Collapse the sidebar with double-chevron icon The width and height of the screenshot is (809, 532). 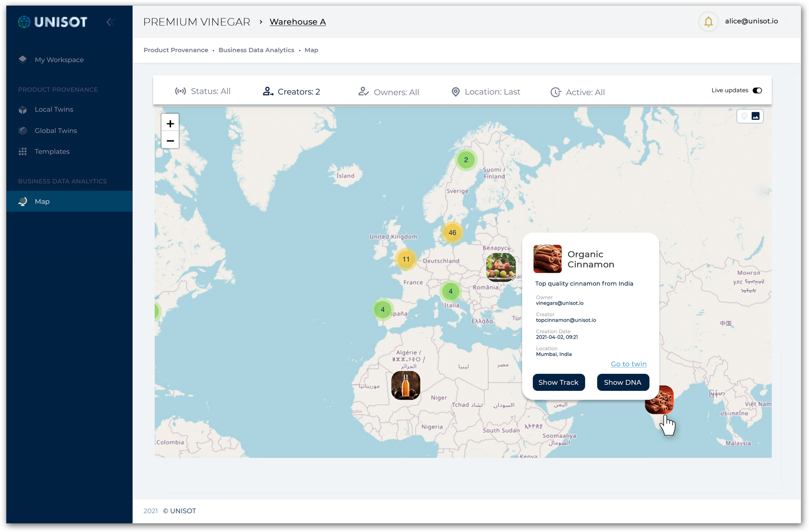110,22
